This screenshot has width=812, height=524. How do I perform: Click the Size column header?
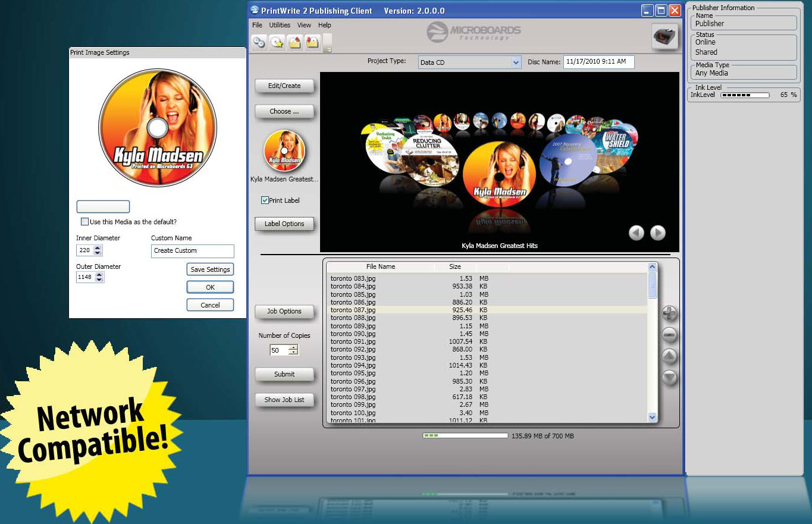coord(455,267)
